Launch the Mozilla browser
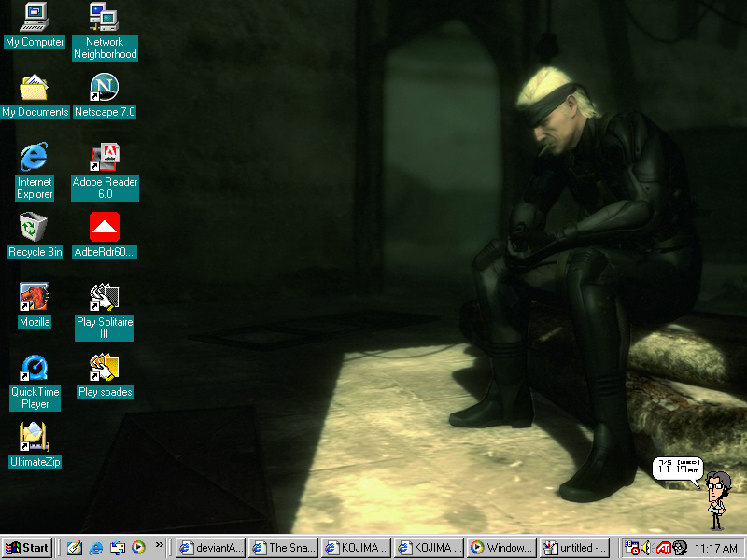747x560 pixels. coord(35,297)
